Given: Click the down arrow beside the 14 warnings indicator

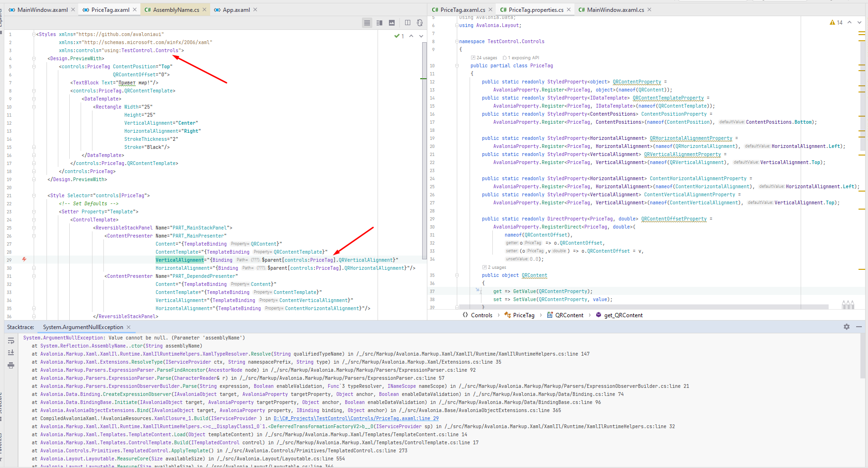Looking at the screenshot, I should tap(859, 22).
